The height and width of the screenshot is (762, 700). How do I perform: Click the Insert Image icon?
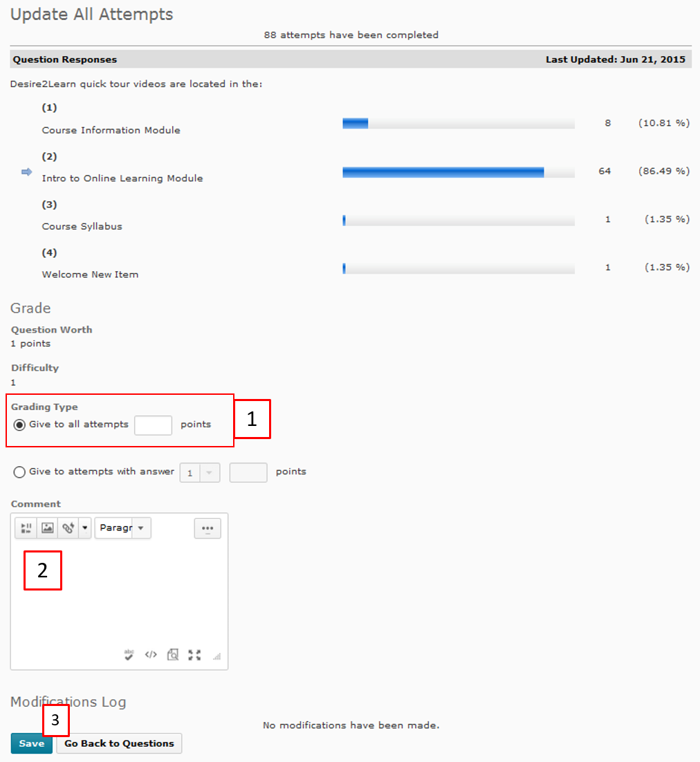coord(47,528)
